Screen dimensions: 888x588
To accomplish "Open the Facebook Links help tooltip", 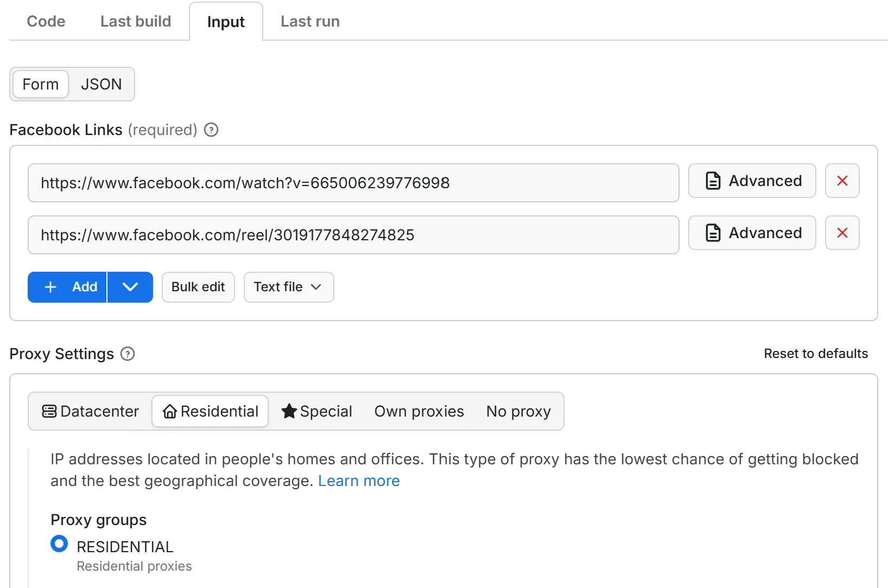I will tap(211, 130).
